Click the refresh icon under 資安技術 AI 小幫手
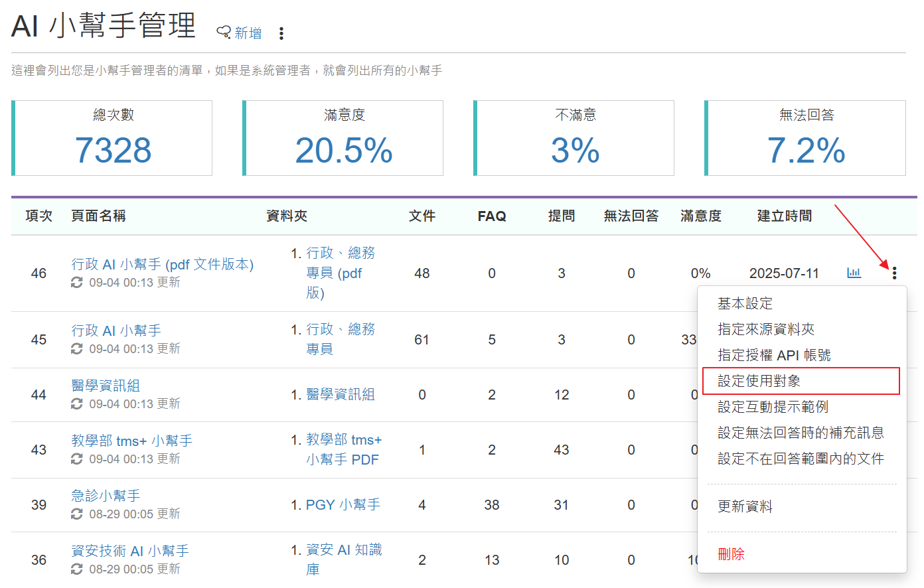924x588 pixels. point(77,569)
